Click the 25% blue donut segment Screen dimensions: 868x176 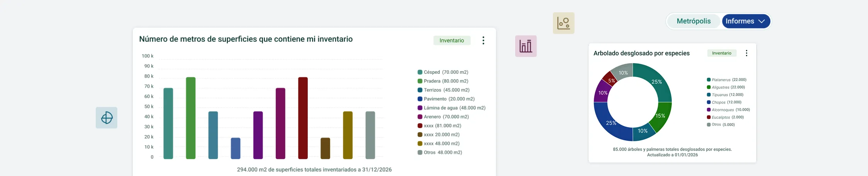tap(611, 123)
